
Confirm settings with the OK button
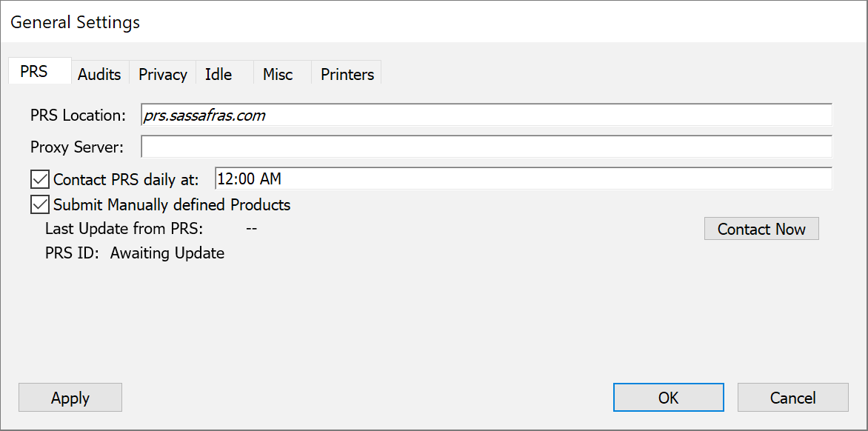[x=668, y=398]
